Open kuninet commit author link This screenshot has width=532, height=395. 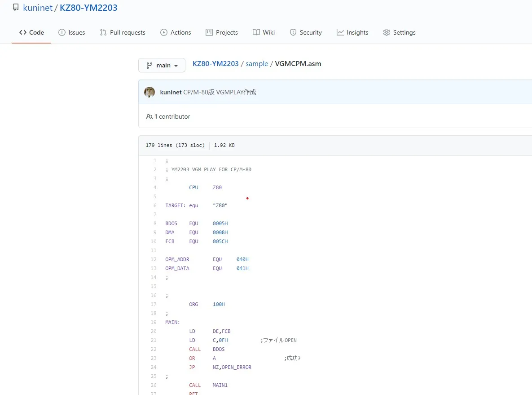coord(171,92)
